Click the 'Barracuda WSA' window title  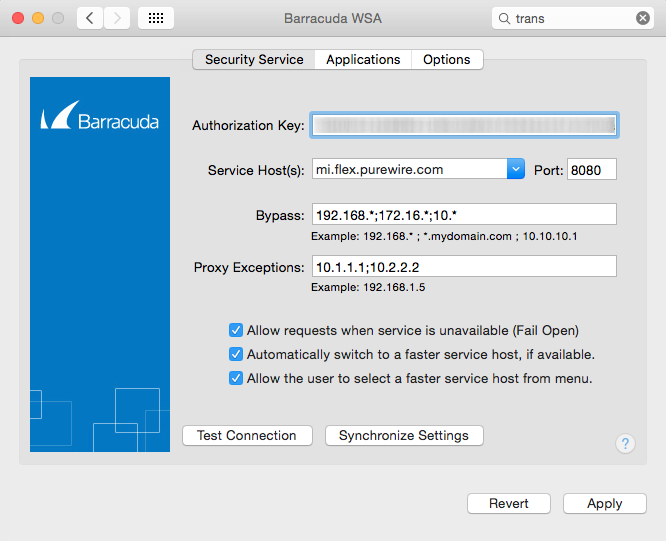point(333,18)
